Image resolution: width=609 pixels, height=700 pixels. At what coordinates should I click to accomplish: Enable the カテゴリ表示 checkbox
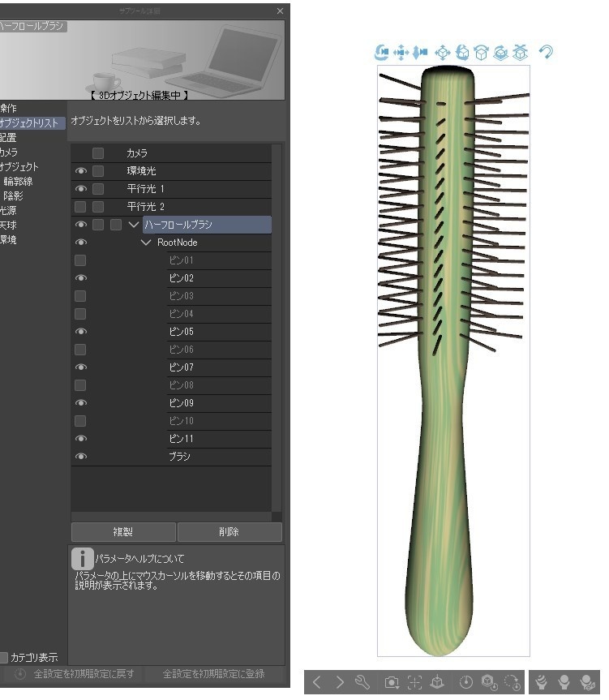click(3, 657)
